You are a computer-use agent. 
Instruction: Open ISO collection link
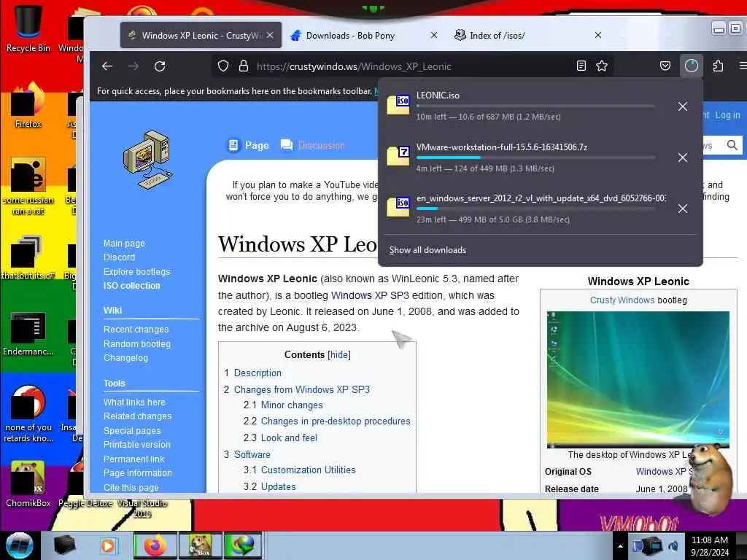(132, 286)
